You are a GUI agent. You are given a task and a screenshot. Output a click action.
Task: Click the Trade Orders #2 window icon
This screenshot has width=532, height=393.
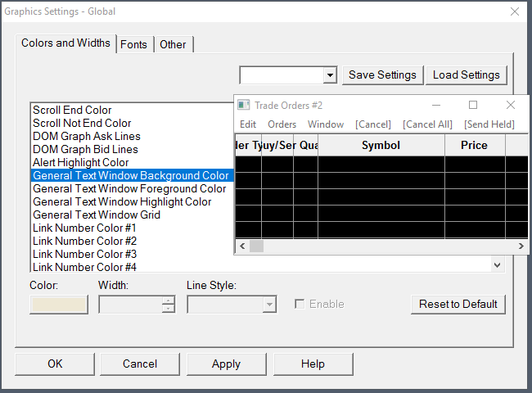coord(243,105)
